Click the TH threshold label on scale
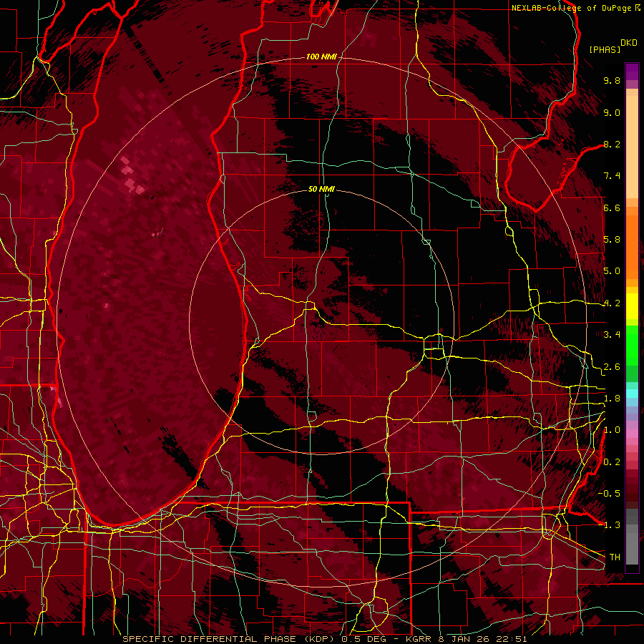The image size is (644, 644). click(615, 557)
